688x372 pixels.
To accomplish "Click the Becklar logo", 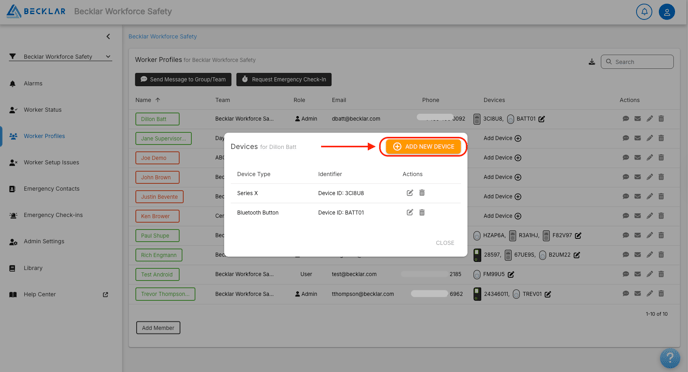I will [36, 11].
